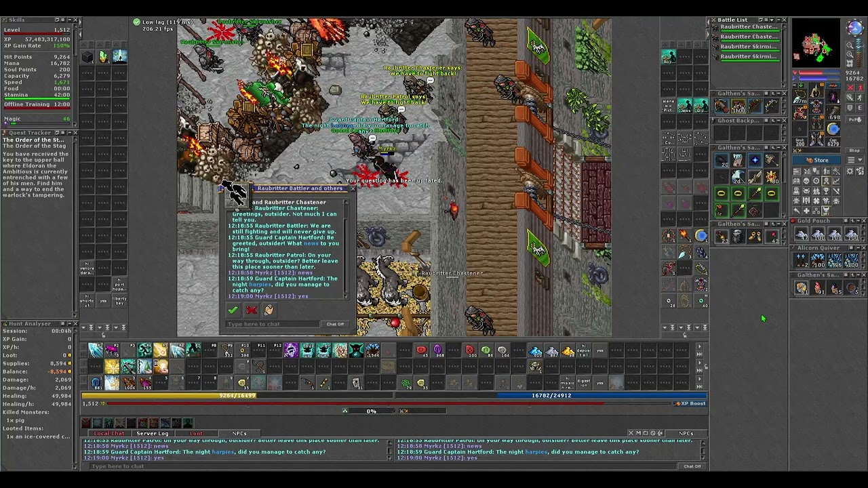This screenshot has width=868, height=488.
Task: Close the Raubritter Battler and others window
Action: click(x=353, y=188)
